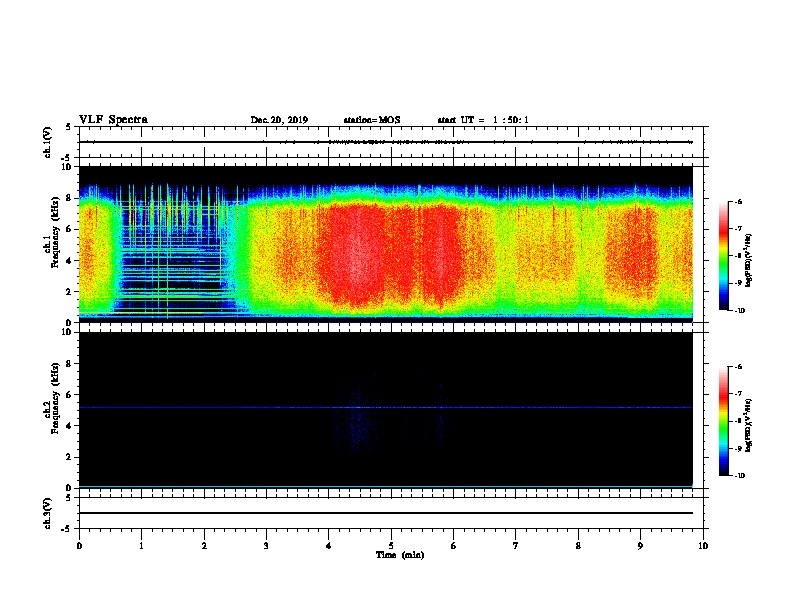Click the ch.2 spectrogram color scale bar
This screenshot has height=612, width=792.
(723, 421)
